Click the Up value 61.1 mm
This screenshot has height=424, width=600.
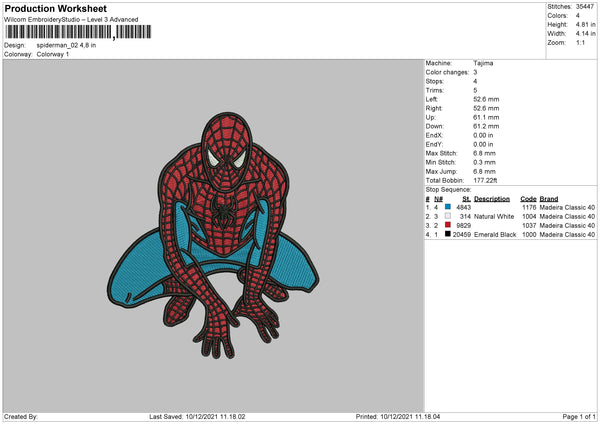[486, 117]
